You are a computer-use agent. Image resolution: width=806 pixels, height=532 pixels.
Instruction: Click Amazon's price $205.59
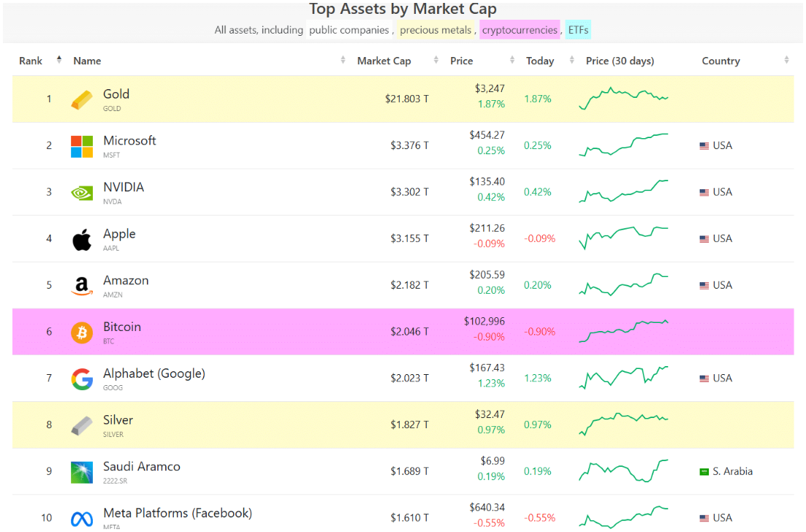[x=487, y=275]
